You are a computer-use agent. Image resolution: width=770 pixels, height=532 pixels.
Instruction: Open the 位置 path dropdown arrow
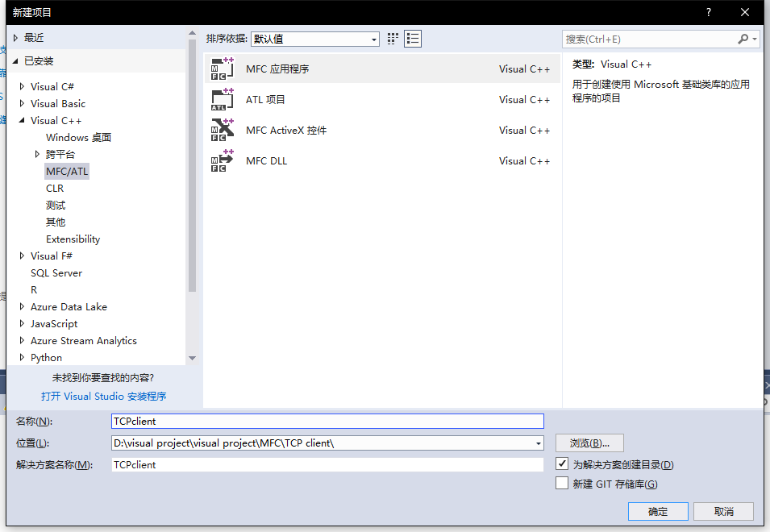[539, 443]
